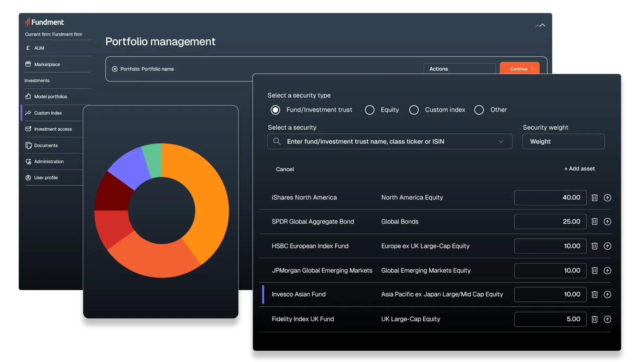
Task: Click the Investment access envelope icon
Action: [x=28, y=129]
